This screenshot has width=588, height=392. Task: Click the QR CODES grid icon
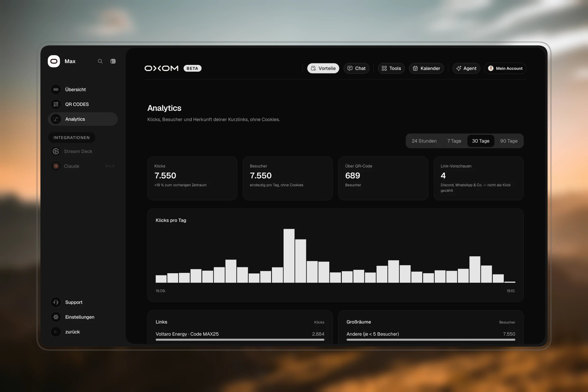pos(56,104)
